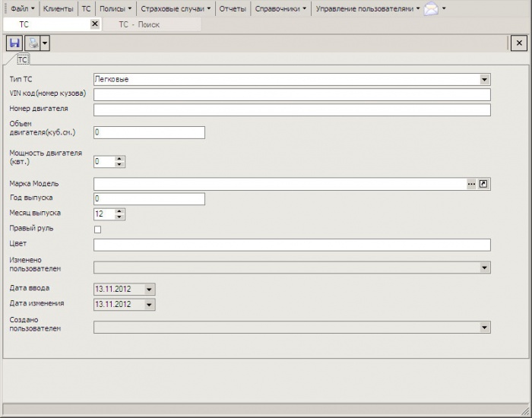
Task: Expand the Тип ТС dropdown
Action: 484,79
